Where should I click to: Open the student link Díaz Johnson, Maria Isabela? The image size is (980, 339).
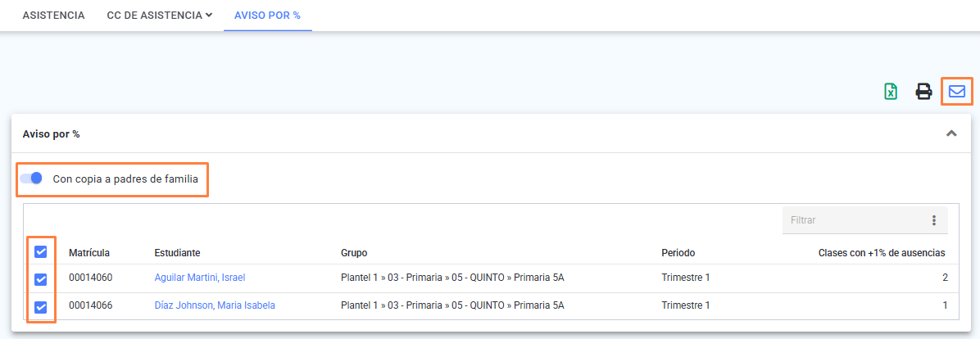click(x=215, y=305)
